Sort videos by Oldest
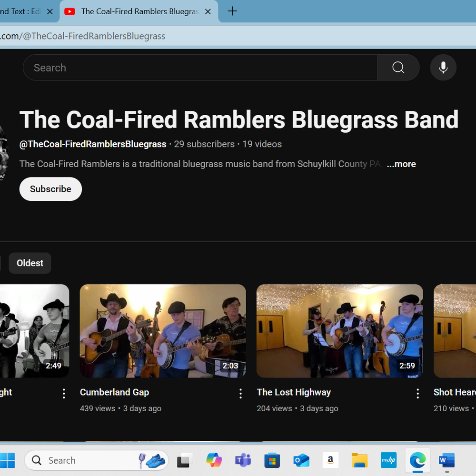Screen dimensions: 476x476 coord(30,263)
